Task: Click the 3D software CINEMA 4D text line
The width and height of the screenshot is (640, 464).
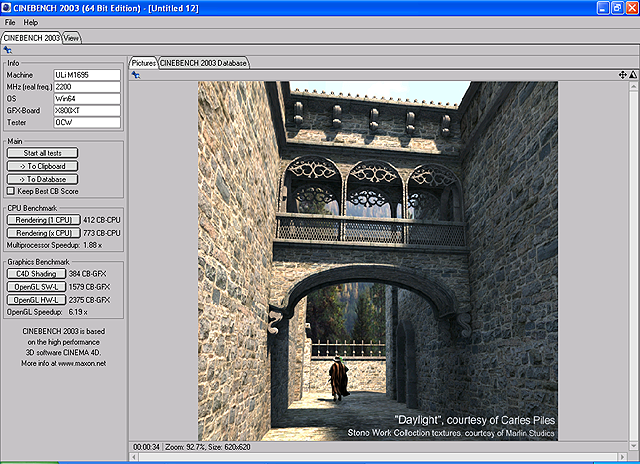Action: 63,353
